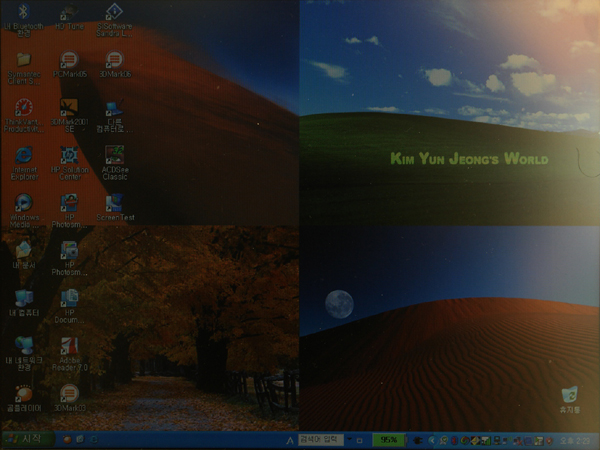
Task: Open the 휴지통 recycle bin icon
Action: (570, 400)
